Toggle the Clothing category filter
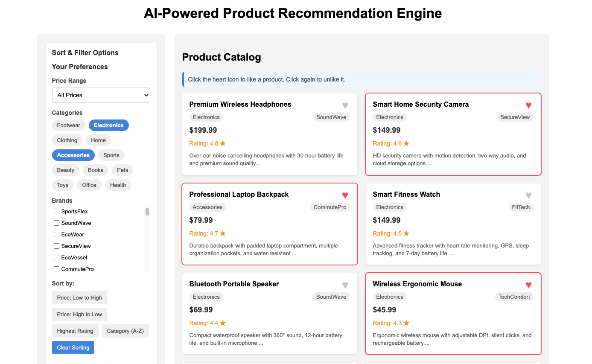This screenshot has width=592, height=364. (67, 140)
